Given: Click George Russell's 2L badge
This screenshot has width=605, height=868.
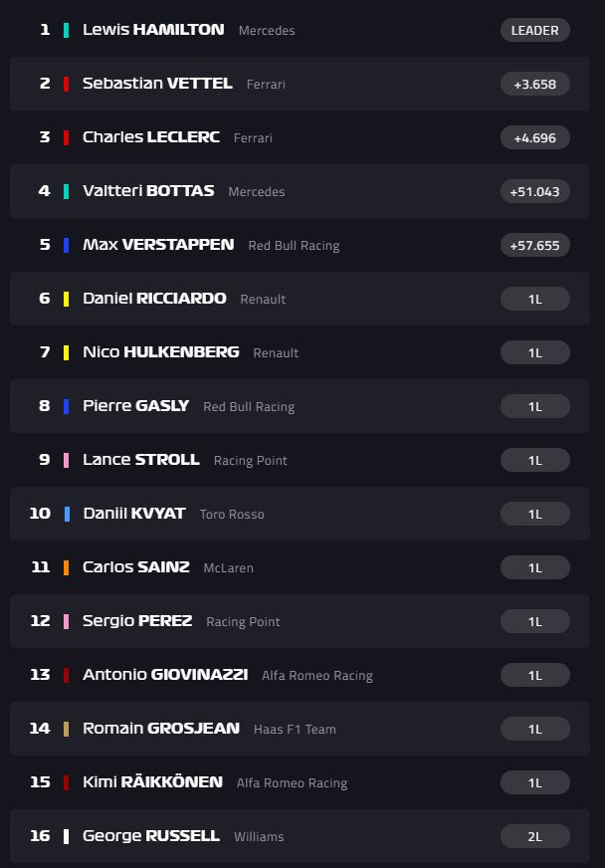Looking at the screenshot, I should pyautogui.click(x=534, y=836).
